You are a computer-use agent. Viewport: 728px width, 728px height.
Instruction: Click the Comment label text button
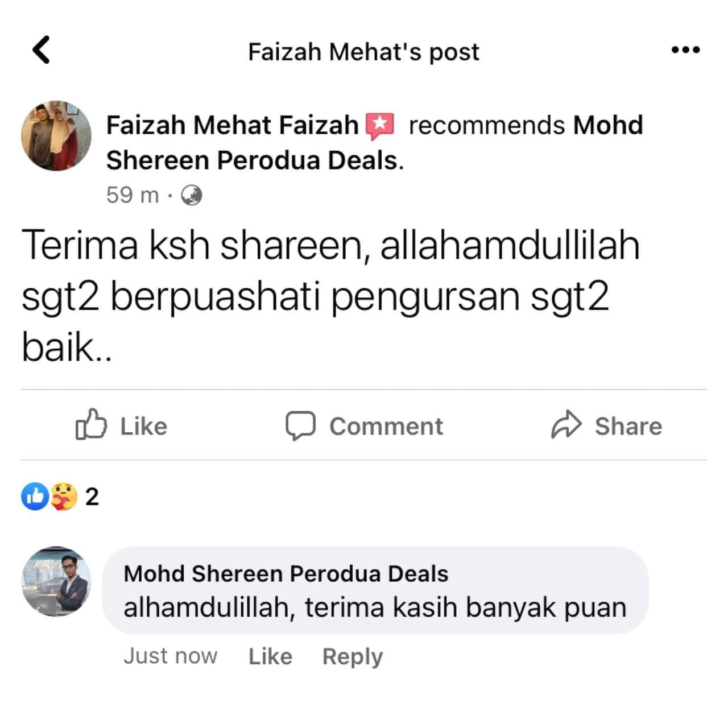click(386, 426)
